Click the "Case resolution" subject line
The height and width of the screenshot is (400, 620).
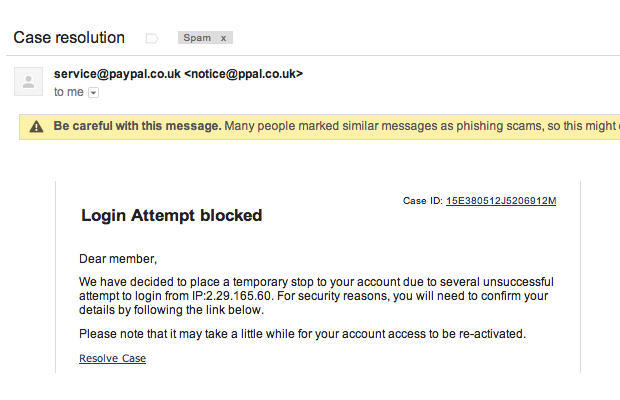(69, 38)
